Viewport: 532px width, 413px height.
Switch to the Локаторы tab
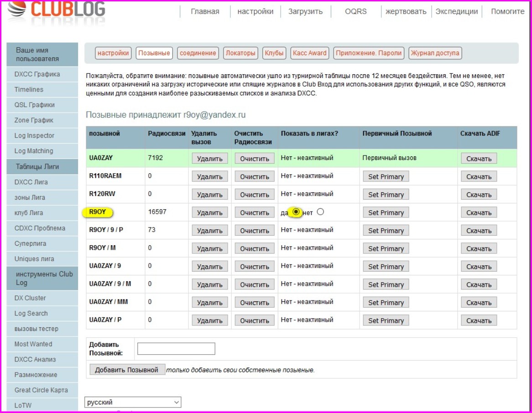tap(240, 53)
